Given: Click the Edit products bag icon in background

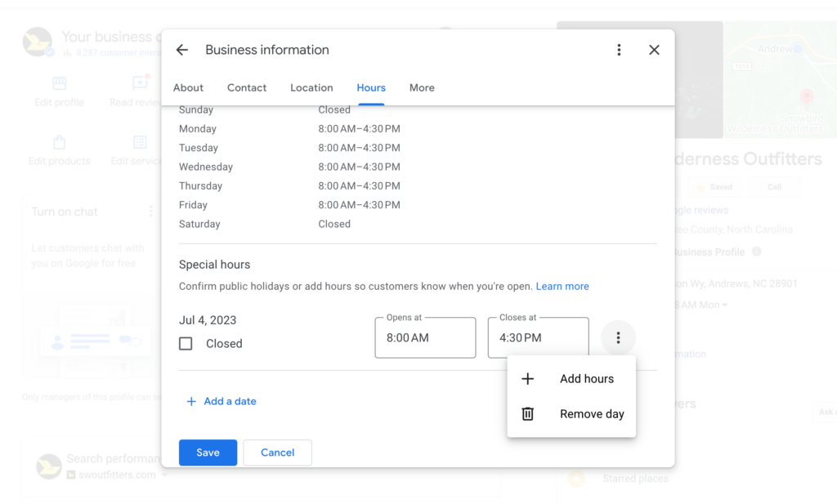Looking at the screenshot, I should click(59, 142).
